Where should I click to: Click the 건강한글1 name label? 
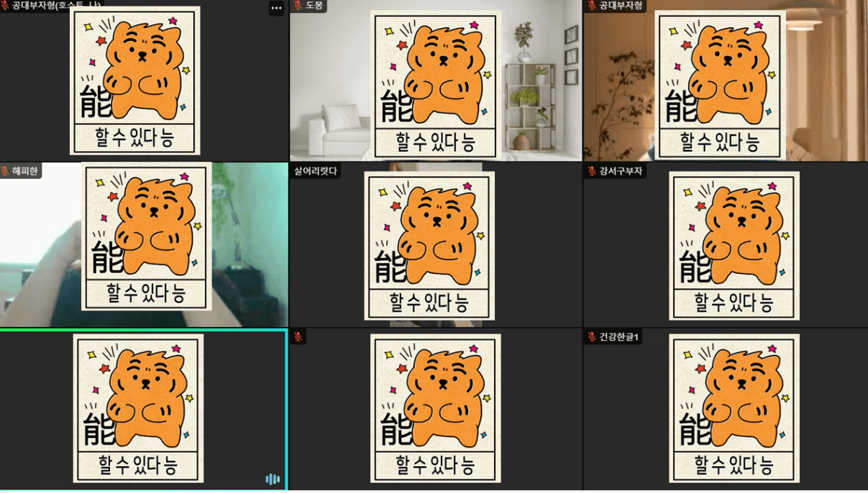point(619,337)
